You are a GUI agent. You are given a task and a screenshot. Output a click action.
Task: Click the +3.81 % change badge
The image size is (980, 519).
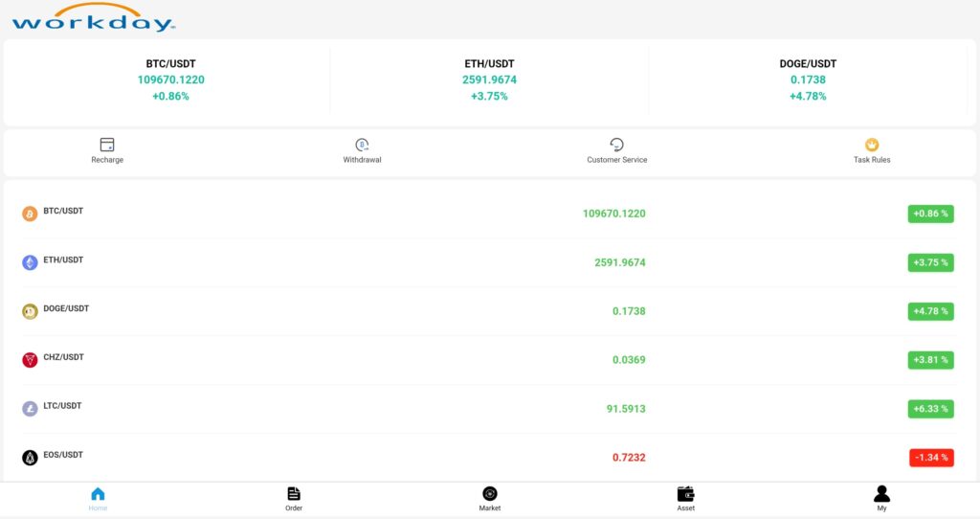tap(930, 360)
